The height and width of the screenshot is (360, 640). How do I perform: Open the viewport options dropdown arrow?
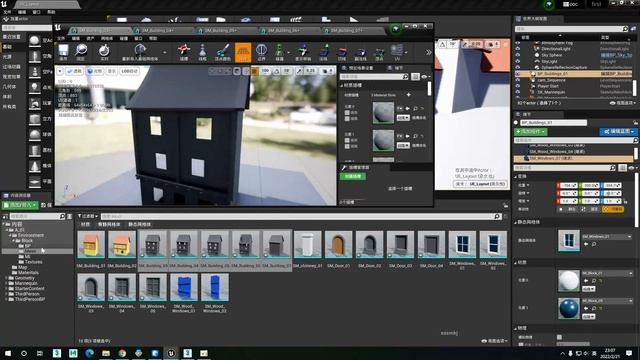[60, 71]
